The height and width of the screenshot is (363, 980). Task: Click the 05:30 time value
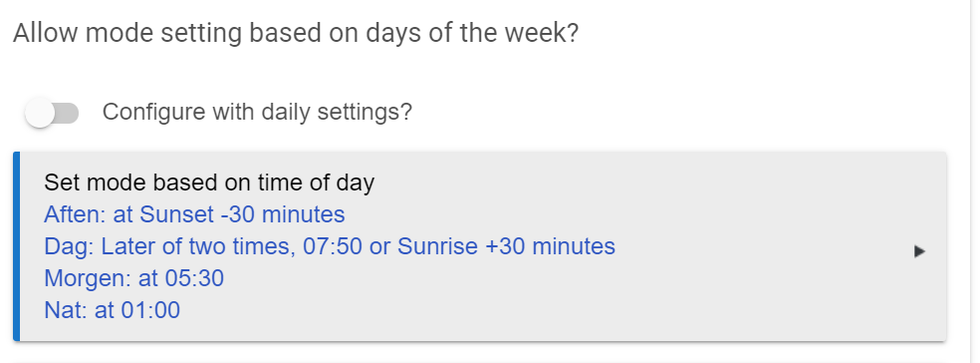pyautogui.click(x=194, y=278)
